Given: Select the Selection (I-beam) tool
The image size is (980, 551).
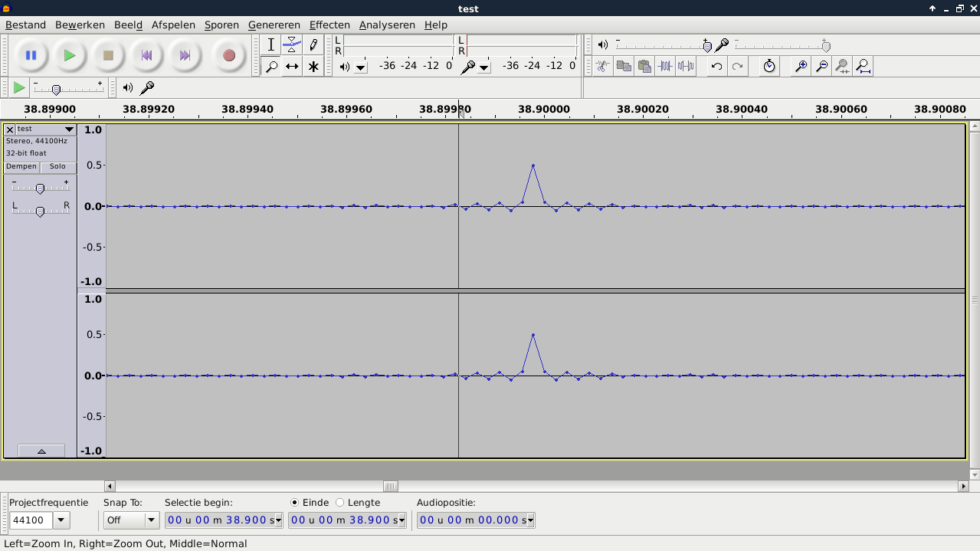Looking at the screenshot, I should click(270, 45).
